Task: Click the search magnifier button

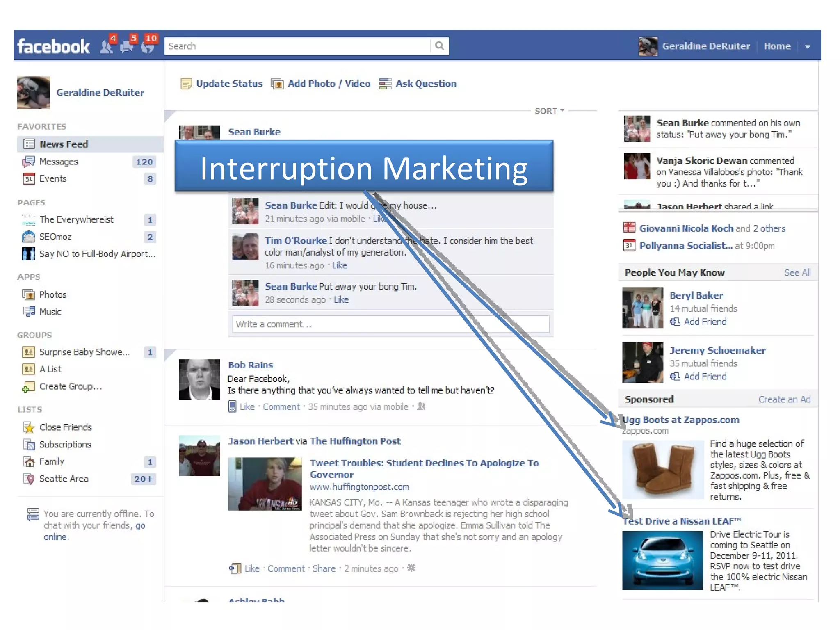Action: click(x=439, y=46)
